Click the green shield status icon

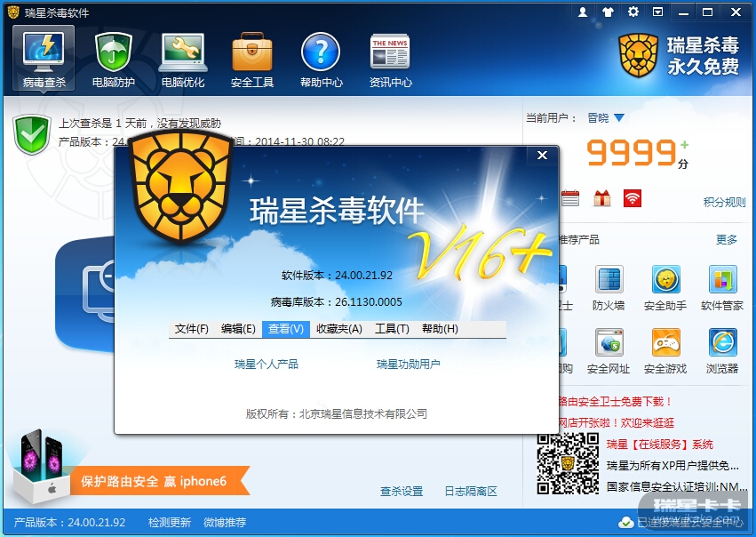pos(32,134)
